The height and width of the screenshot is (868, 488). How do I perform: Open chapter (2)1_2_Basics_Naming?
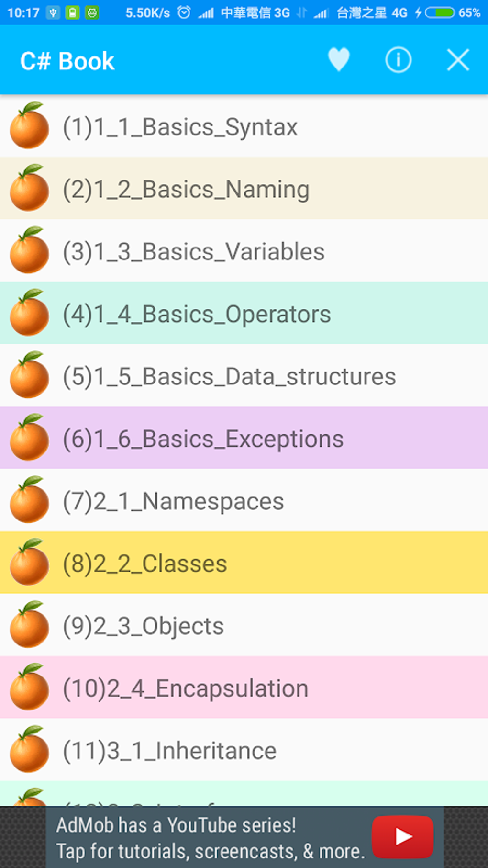(186, 190)
